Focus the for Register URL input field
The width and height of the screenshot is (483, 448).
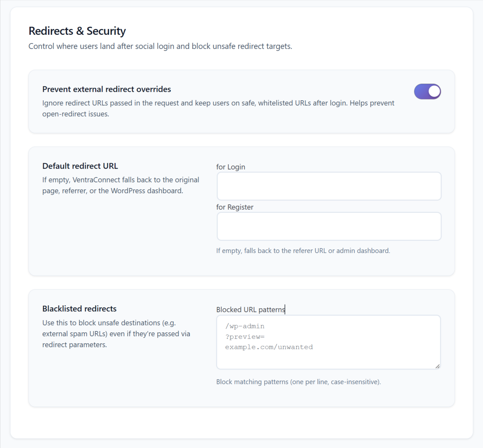coord(329,226)
